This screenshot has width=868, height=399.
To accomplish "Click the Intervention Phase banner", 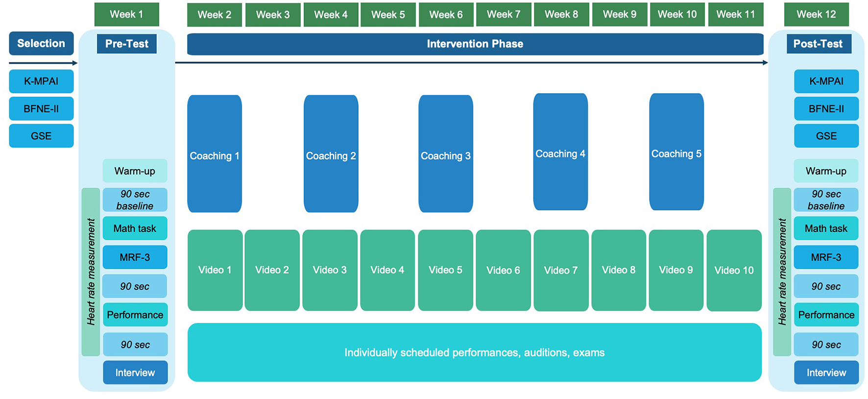I will (x=475, y=44).
